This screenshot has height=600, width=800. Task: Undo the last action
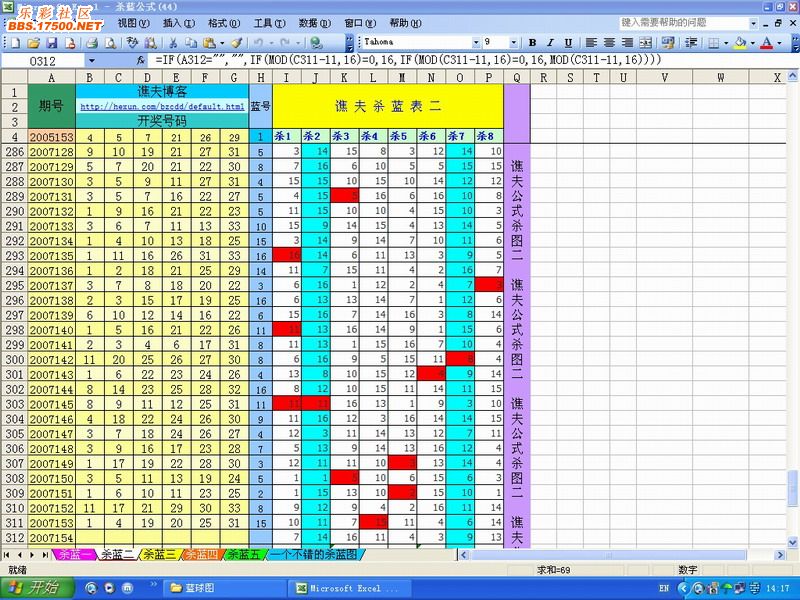258,43
